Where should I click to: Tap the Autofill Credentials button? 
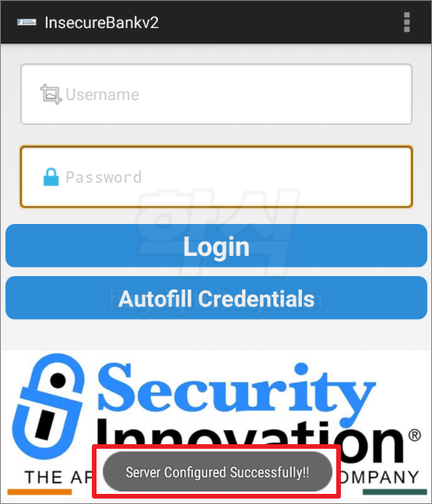coord(216,298)
